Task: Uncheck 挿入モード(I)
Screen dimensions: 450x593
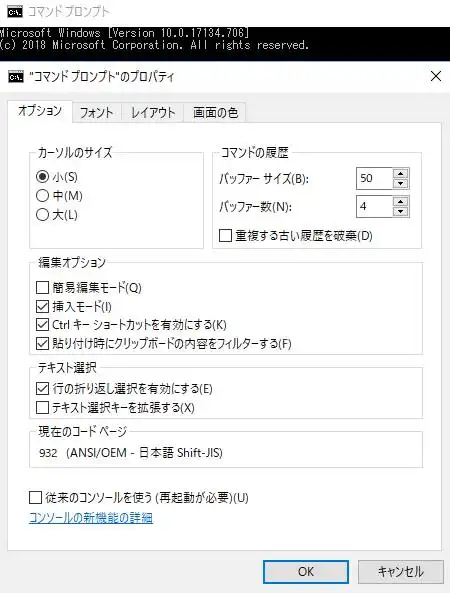Action: [x=42, y=306]
